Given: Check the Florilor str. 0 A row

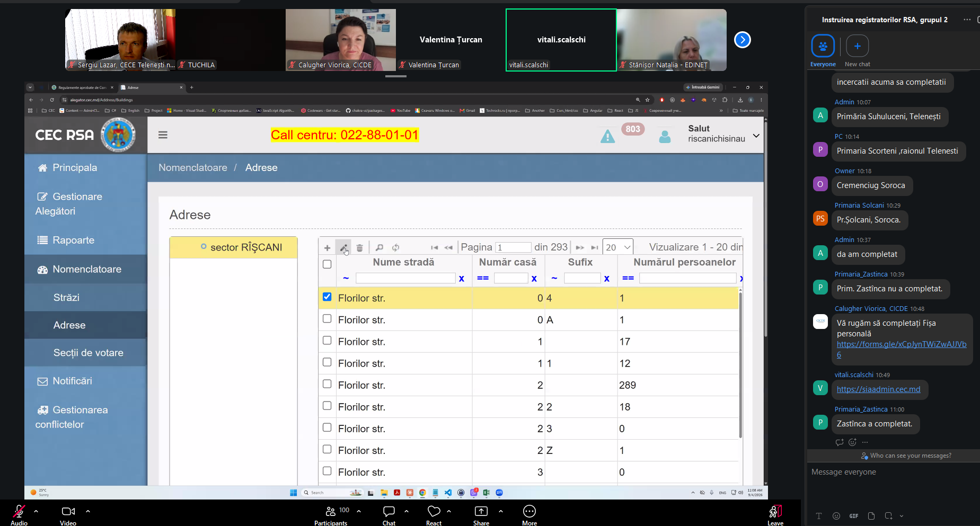Looking at the screenshot, I should point(327,319).
